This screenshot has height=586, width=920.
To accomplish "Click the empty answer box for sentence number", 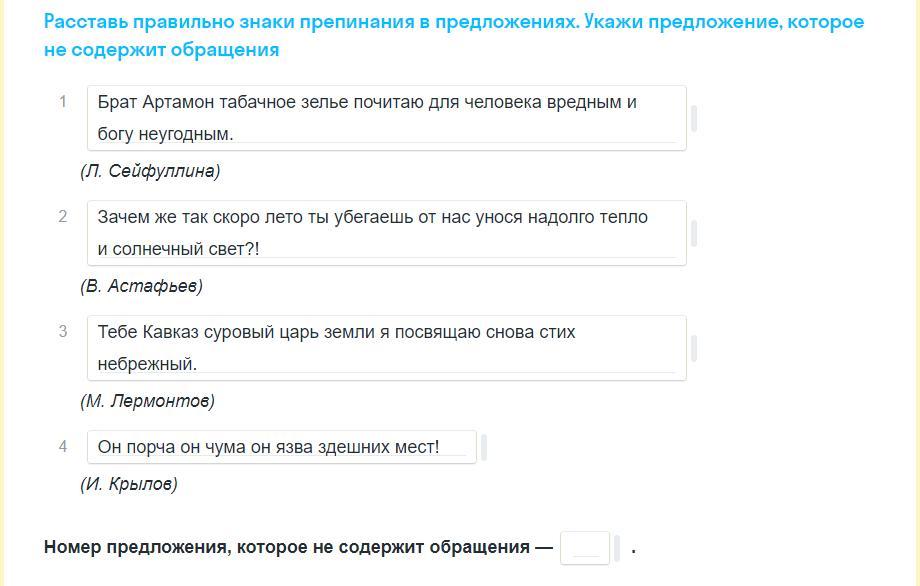I will (585, 548).
